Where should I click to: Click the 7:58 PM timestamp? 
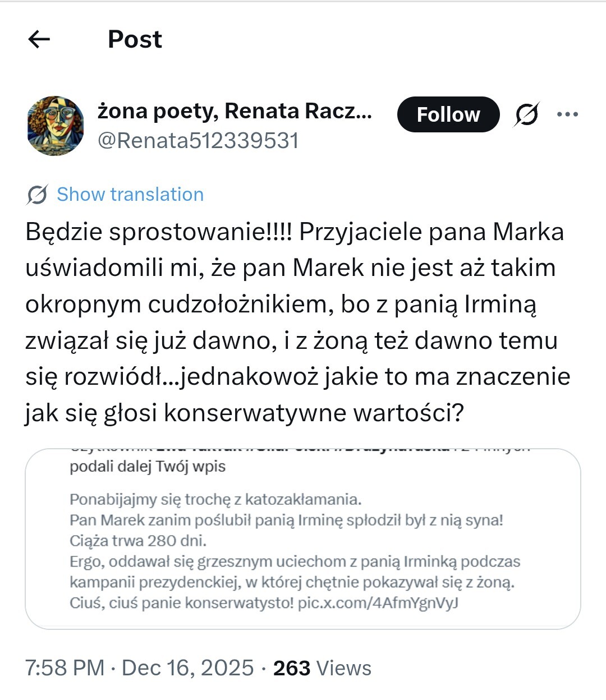click(65, 668)
